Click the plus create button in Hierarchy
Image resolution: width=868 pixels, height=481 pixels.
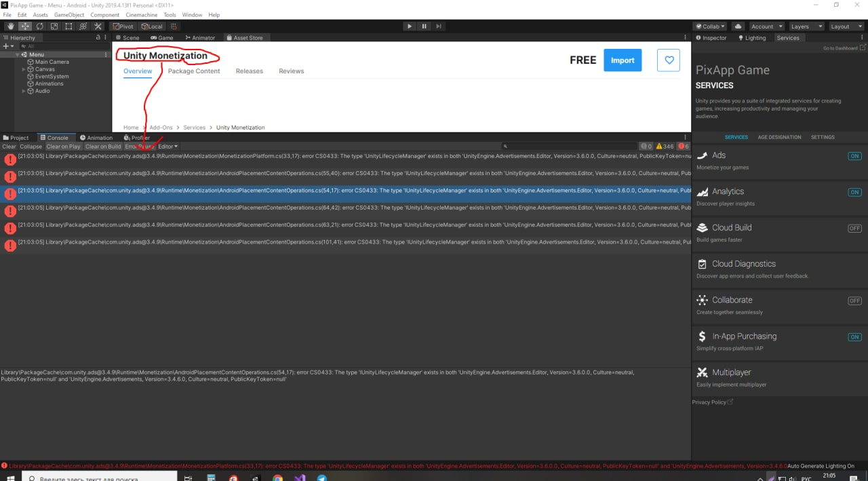[7, 46]
